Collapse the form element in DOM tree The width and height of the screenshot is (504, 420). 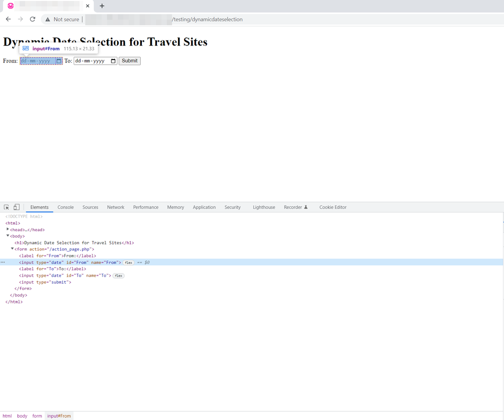(x=12, y=249)
